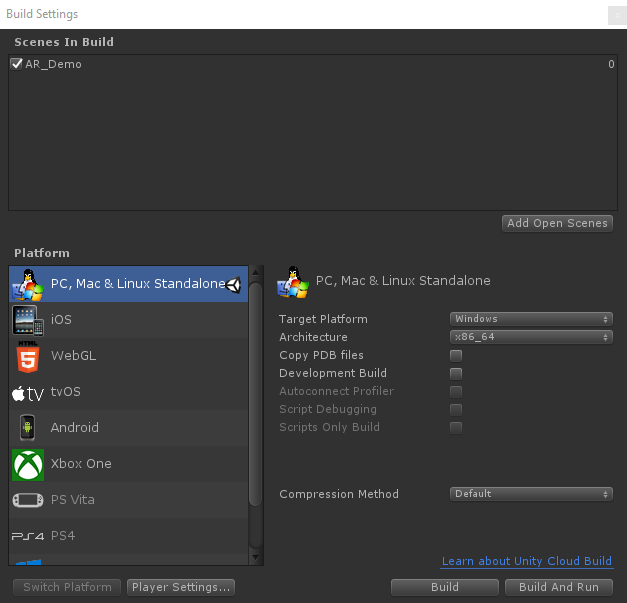Choose the PS Vita device icon
Screen dimensions: 627x603
[x=28, y=500]
